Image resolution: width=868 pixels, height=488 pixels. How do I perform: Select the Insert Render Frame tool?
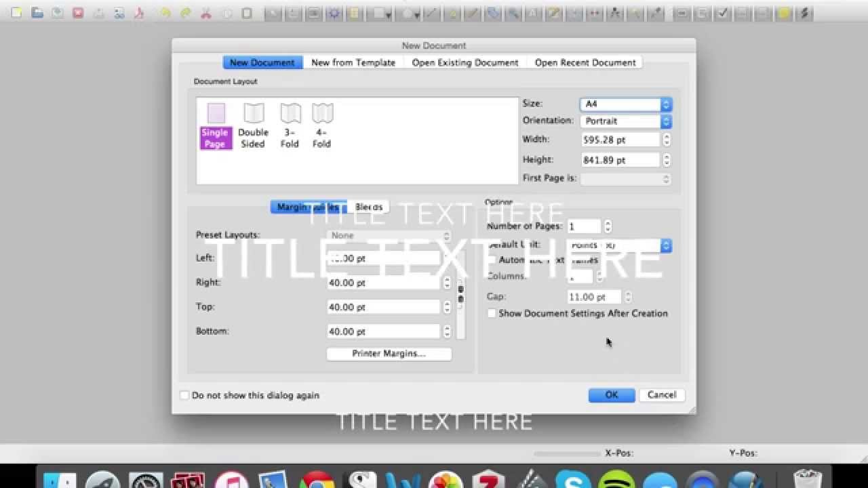point(334,13)
